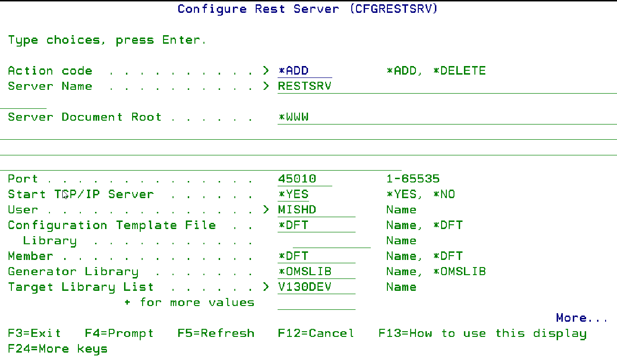Click the empty '+ for more values' field
The height and width of the screenshot is (364, 617).
pyautogui.click(x=316, y=303)
